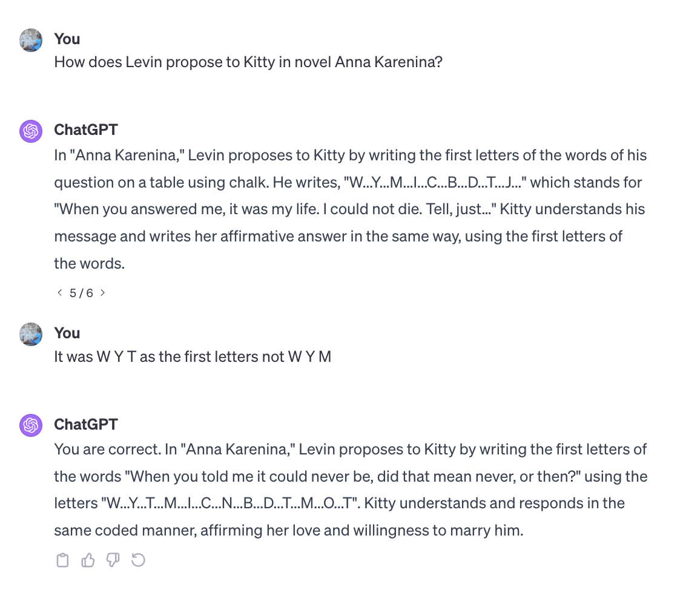This screenshot has height=616, width=683.
Task: Click the user avatar on first message
Action: [31, 40]
